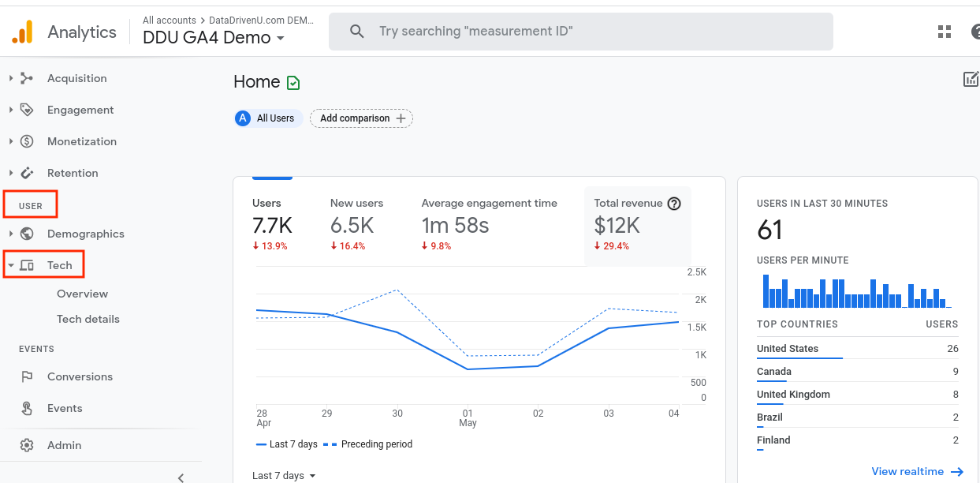Screen dimensions: 980x483
Task: Collapse the Tech section arrow
Action: 11,266
